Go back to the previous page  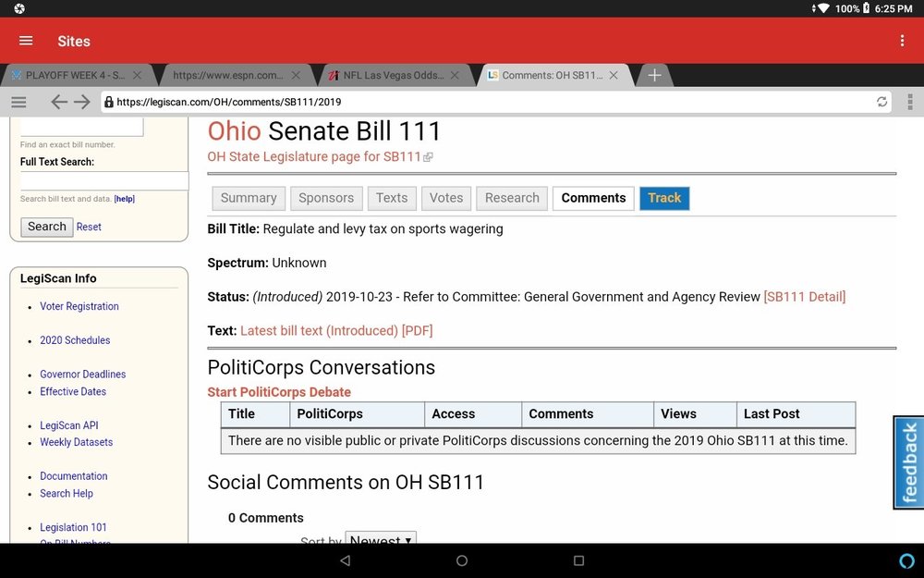(58, 102)
